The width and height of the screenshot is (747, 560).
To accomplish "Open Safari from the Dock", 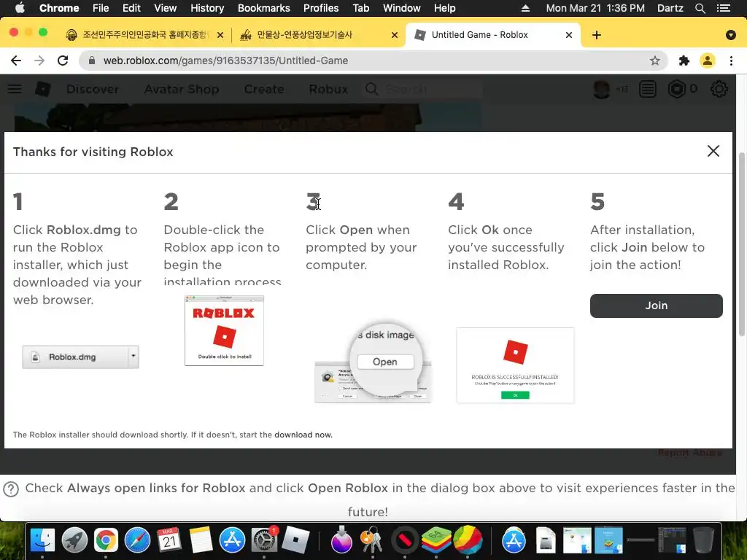I will click(x=137, y=541).
